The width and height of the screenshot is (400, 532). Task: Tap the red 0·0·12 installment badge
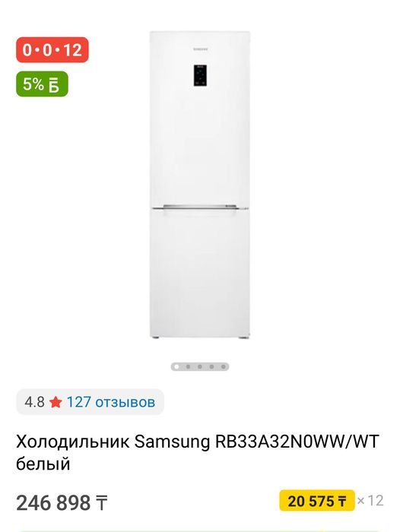coord(52,50)
